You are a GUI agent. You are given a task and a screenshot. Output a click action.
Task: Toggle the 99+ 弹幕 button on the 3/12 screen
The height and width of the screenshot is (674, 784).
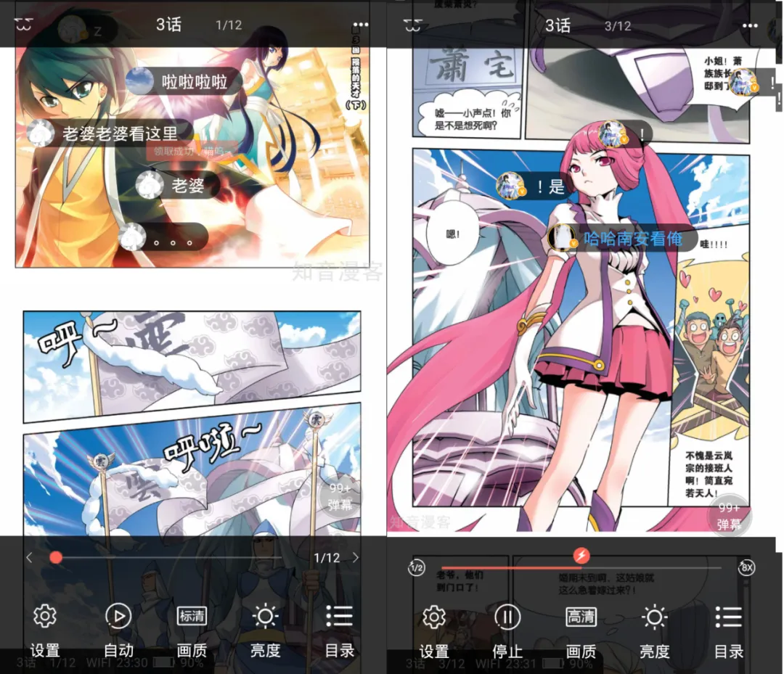point(730,516)
